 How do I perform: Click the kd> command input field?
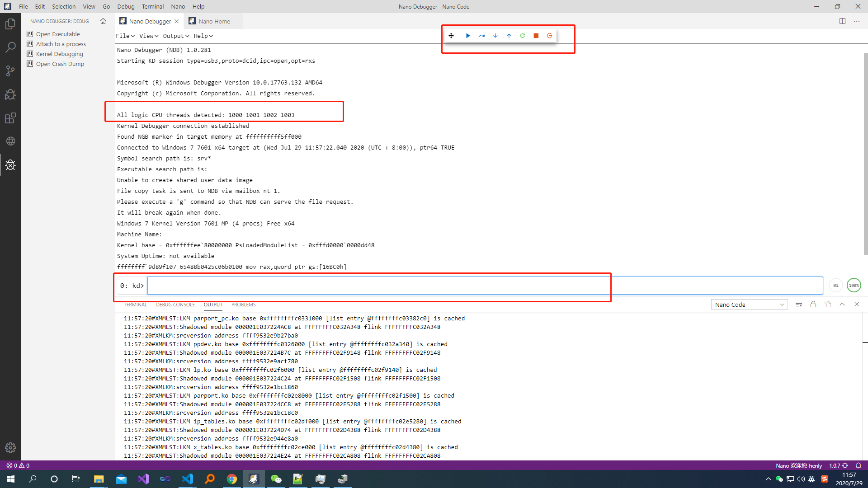pos(485,286)
